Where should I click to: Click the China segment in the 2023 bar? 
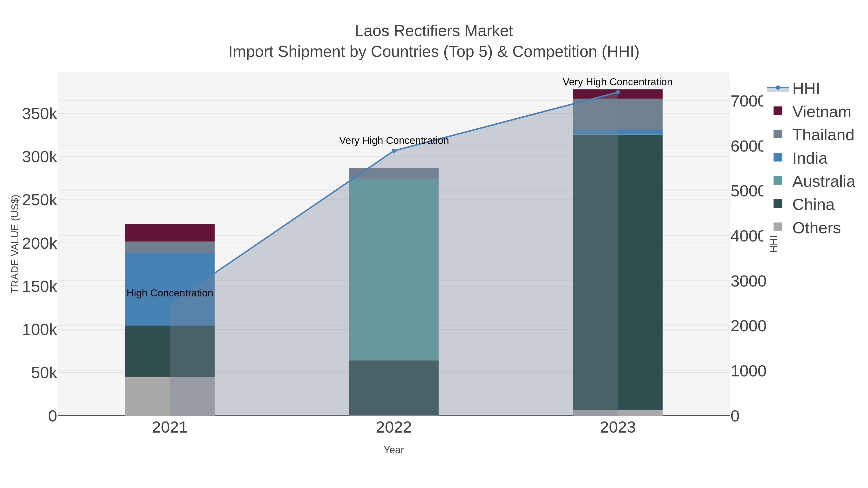click(x=618, y=272)
